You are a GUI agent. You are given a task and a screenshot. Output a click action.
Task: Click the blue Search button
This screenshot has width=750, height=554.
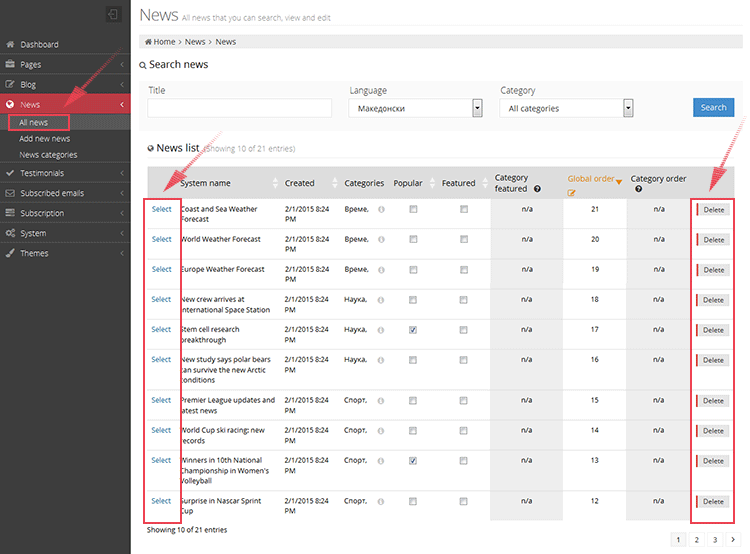pyautogui.click(x=713, y=108)
